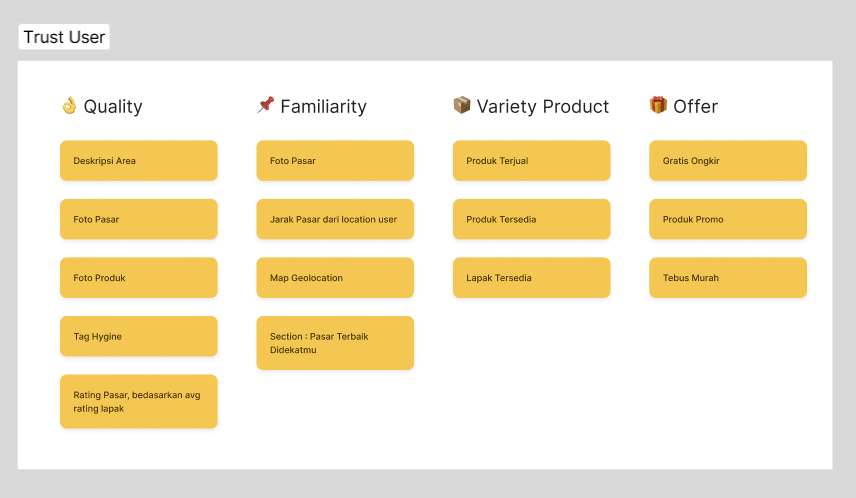Click the Gratis Ongkir card
Screen dimensions: 856x498
coord(728,161)
